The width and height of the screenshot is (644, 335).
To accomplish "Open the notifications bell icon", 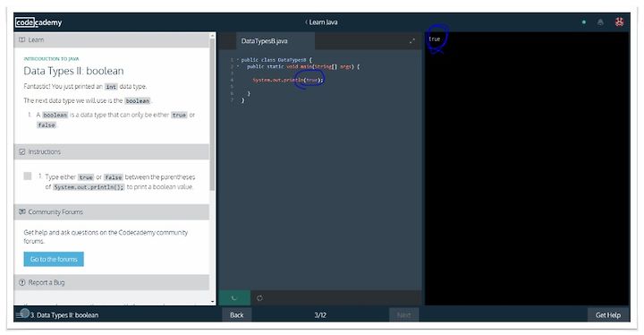I will coord(600,22).
